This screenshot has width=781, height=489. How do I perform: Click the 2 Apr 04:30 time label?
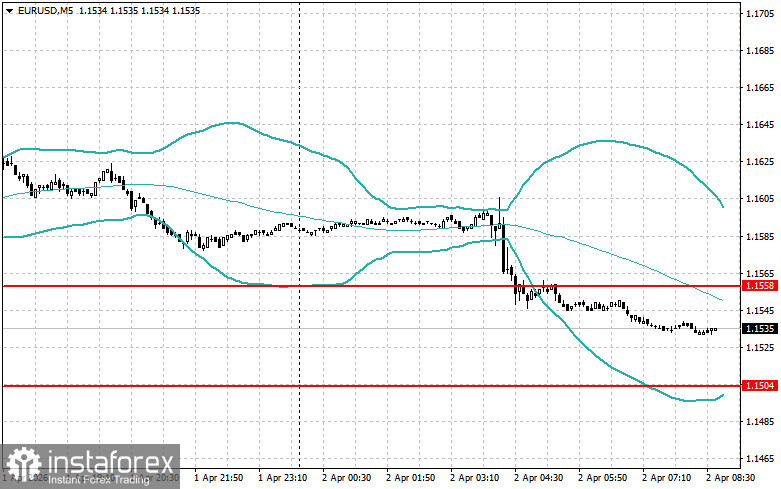(538, 478)
